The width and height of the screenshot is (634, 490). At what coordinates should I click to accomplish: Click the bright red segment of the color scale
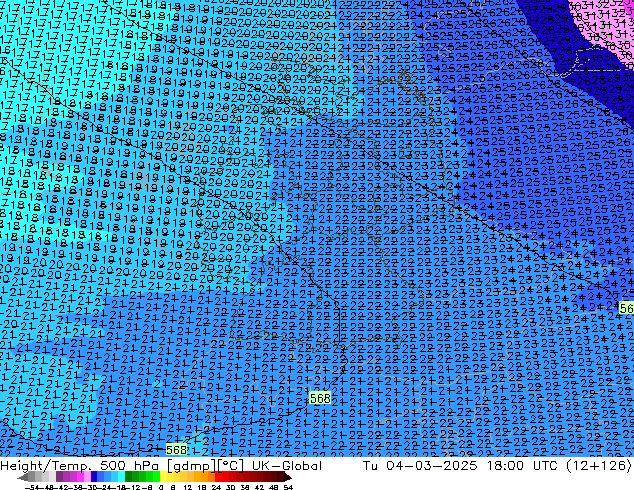[218, 477]
